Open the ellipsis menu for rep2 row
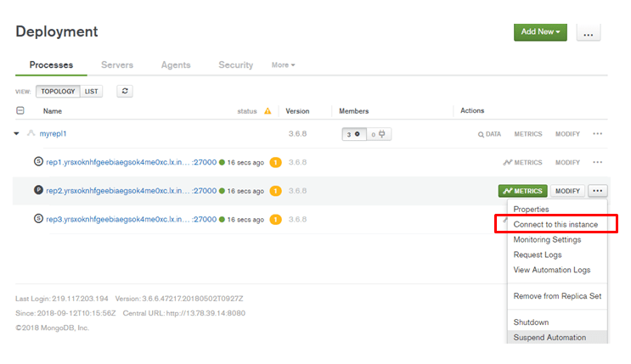Image resolution: width=631 pixels, height=364 pixels. coord(598,191)
